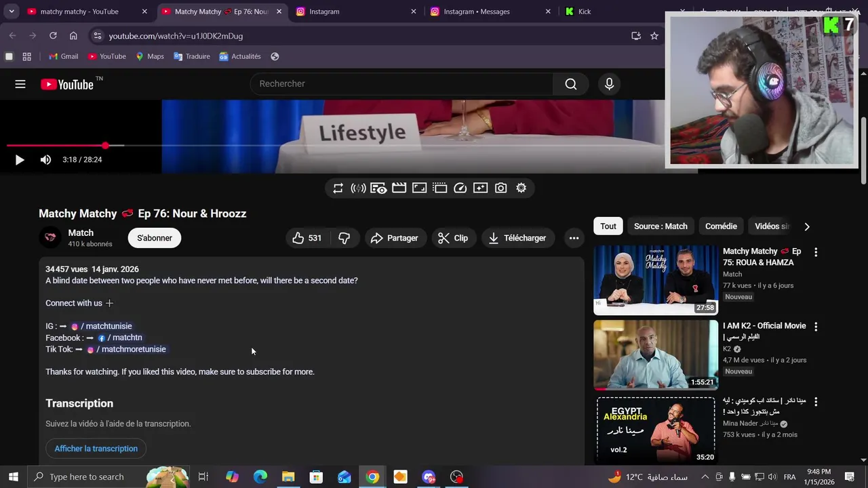Open the matchtunisie Instagram link

point(102,326)
